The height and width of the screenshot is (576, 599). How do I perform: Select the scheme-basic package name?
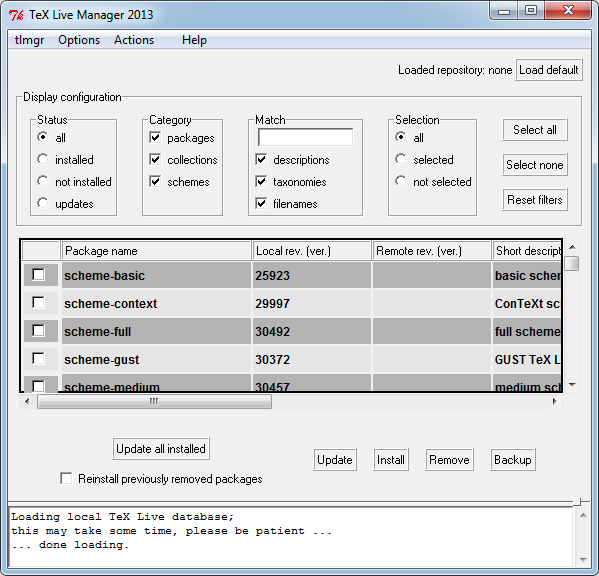tap(104, 276)
